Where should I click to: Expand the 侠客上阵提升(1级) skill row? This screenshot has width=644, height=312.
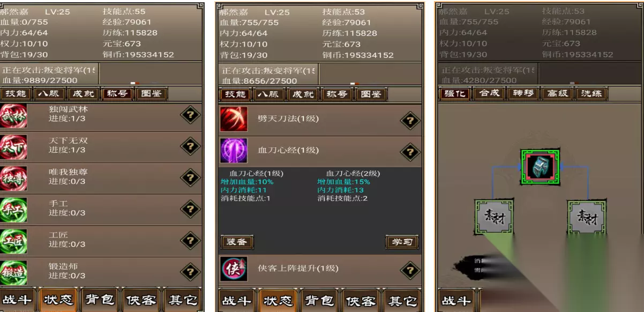(320, 269)
